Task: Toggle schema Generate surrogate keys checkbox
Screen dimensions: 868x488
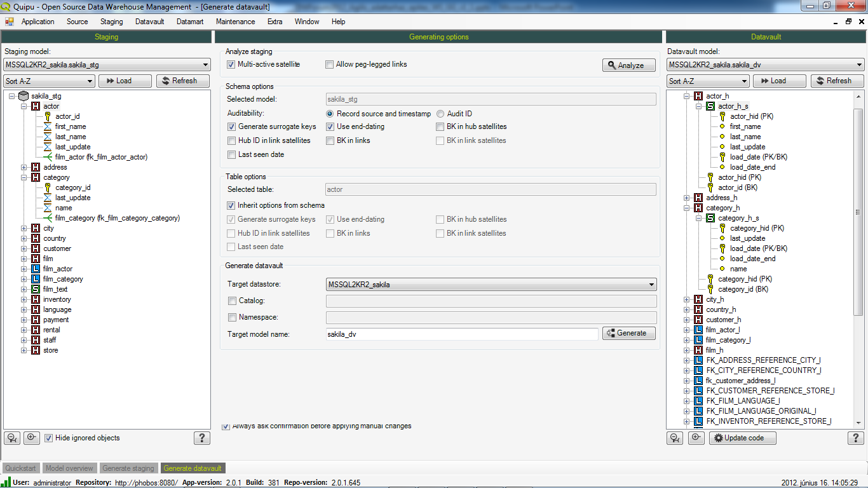Action: (x=231, y=126)
